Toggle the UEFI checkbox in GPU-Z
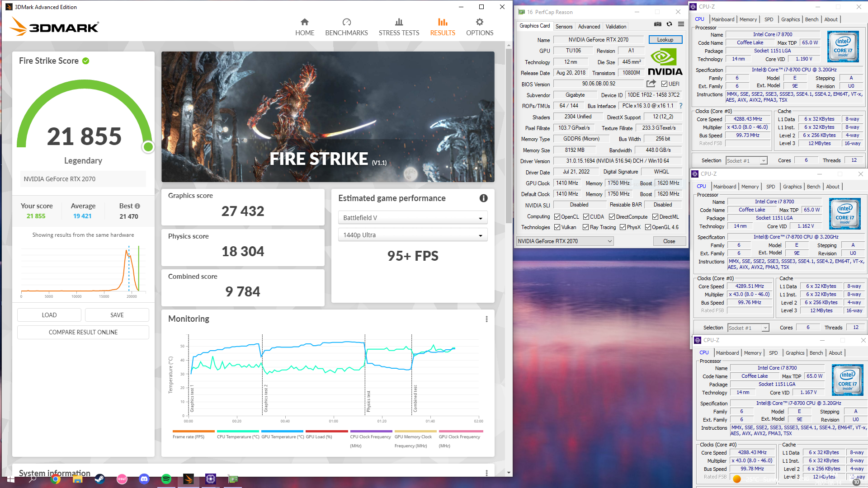This screenshot has width=868, height=488. pos(664,84)
